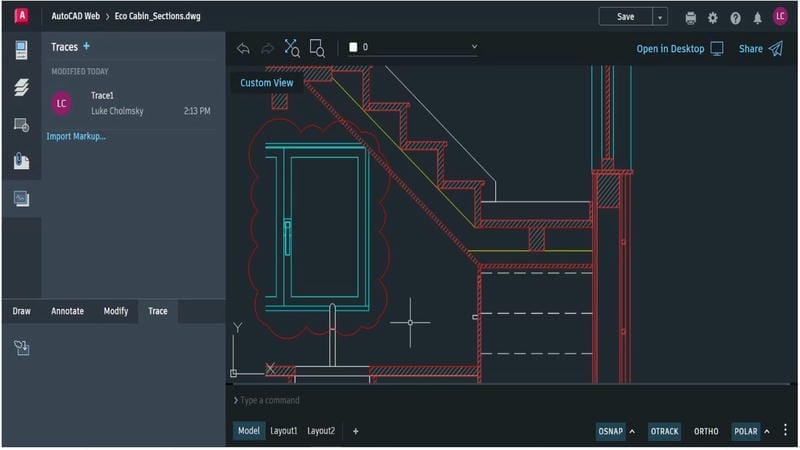Click the white layer color swatch
This screenshot has height=450, width=800.
coord(353,47)
